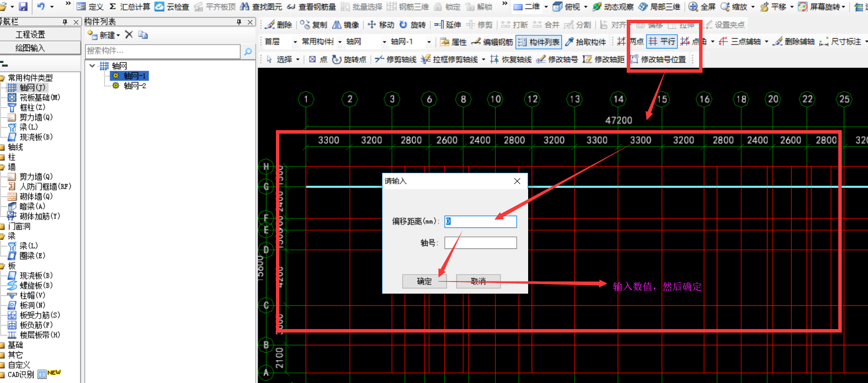This screenshot has width=868, height=383.
Task: Open 属性 properties panel
Action: point(453,42)
